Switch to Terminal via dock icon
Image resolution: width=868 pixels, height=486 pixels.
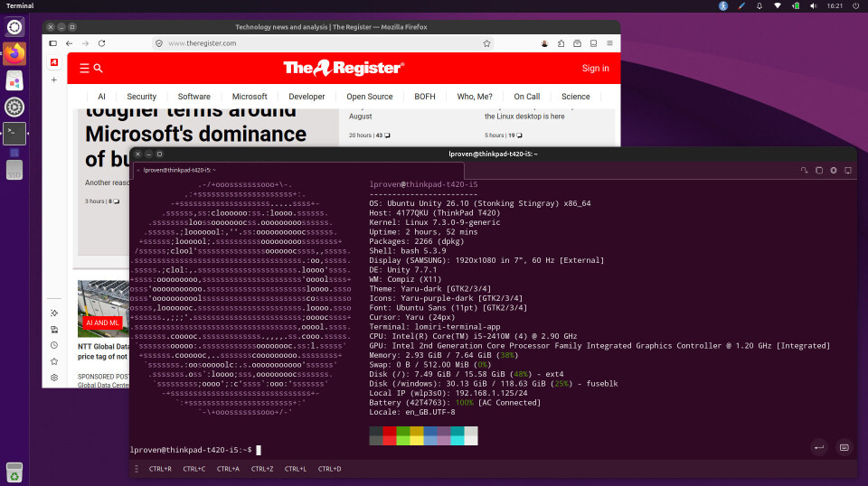click(14, 134)
